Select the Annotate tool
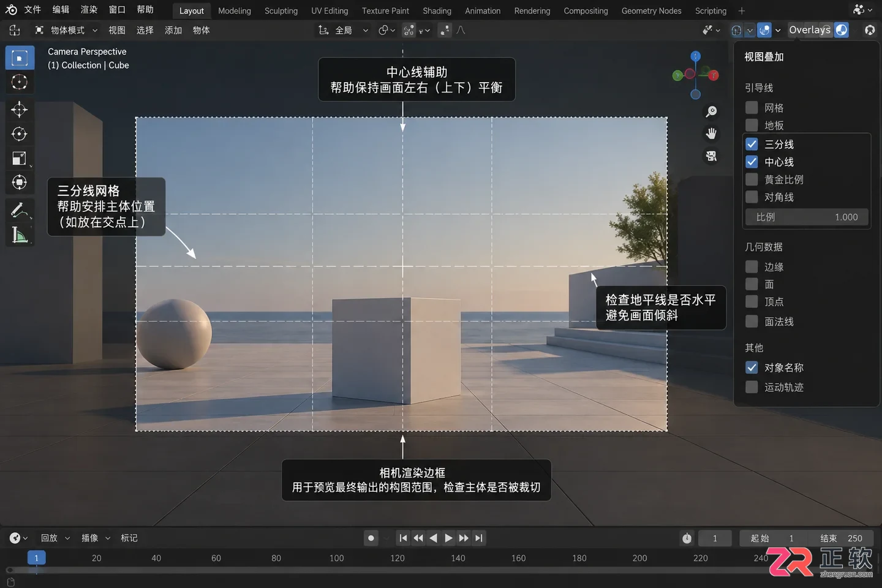The width and height of the screenshot is (882, 588). click(20, 211)
